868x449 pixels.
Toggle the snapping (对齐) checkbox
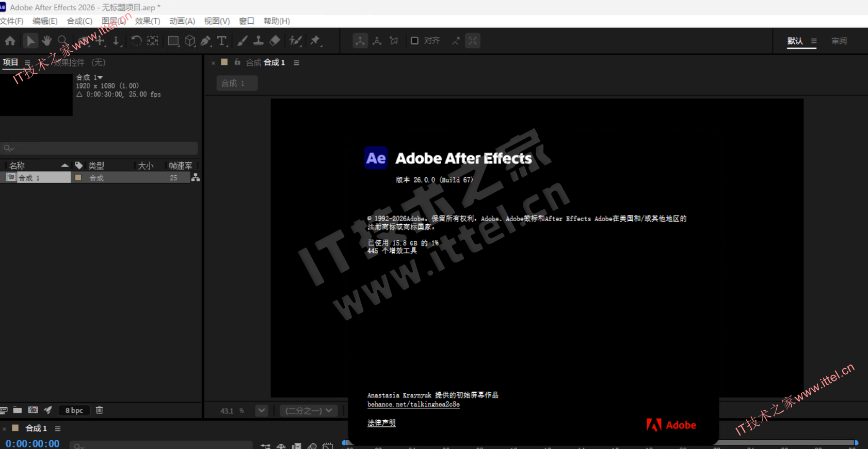(x=414, y=41)
